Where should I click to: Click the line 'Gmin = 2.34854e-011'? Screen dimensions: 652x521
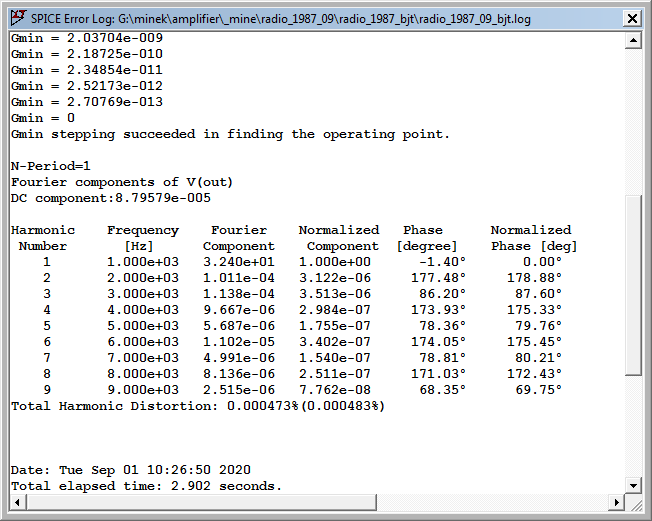(87, 70)
